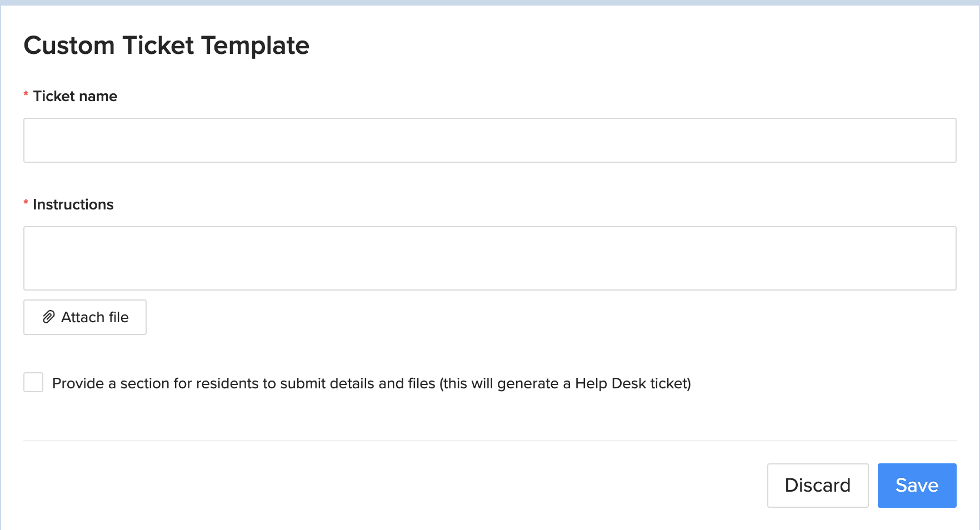The image size is (980, 530).
Task: Click the Attach file button
Action: 85,317
